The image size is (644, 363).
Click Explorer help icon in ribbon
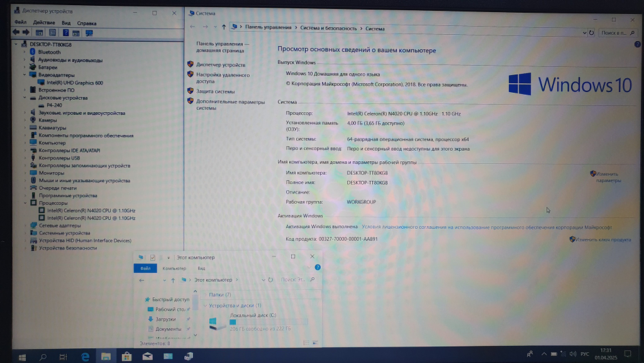click(317, 267)
